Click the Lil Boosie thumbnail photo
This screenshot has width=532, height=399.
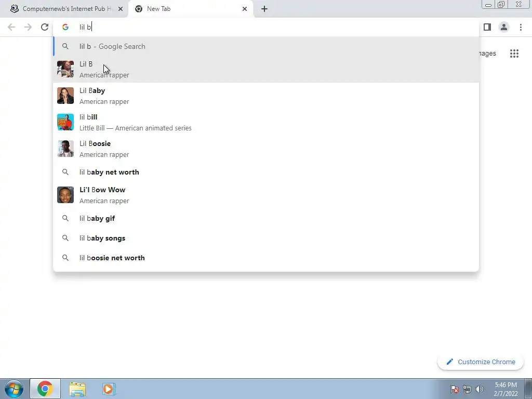pyautogui.click(x=65, y=149)
